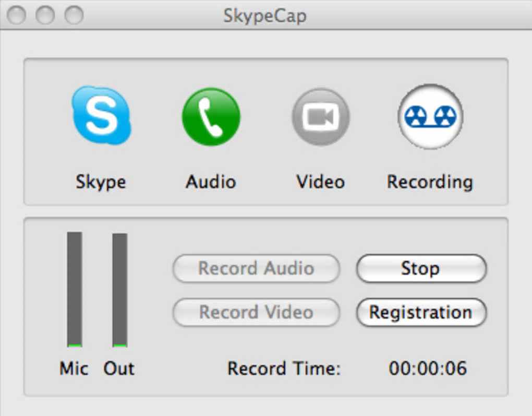Click the Audio text label
This screenshot has height=416, width=532.
tap(211, 182)
